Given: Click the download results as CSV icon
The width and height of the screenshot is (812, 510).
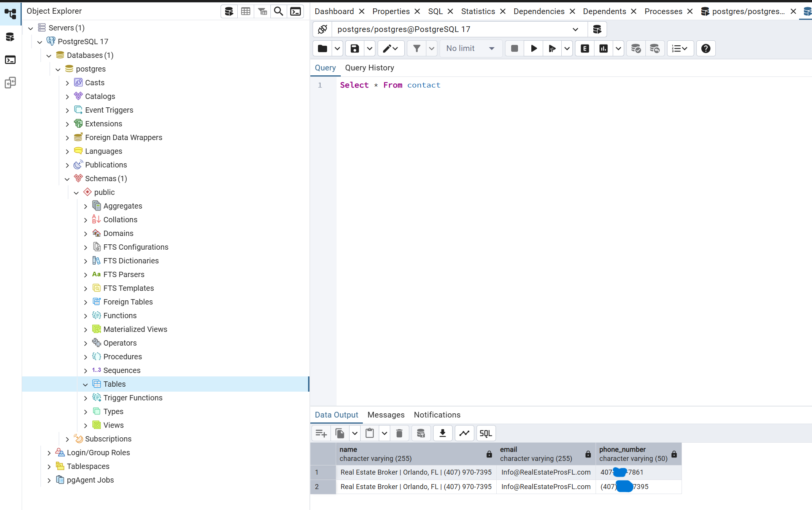Looking at the screenshot, I should click(x=443, y=433).
